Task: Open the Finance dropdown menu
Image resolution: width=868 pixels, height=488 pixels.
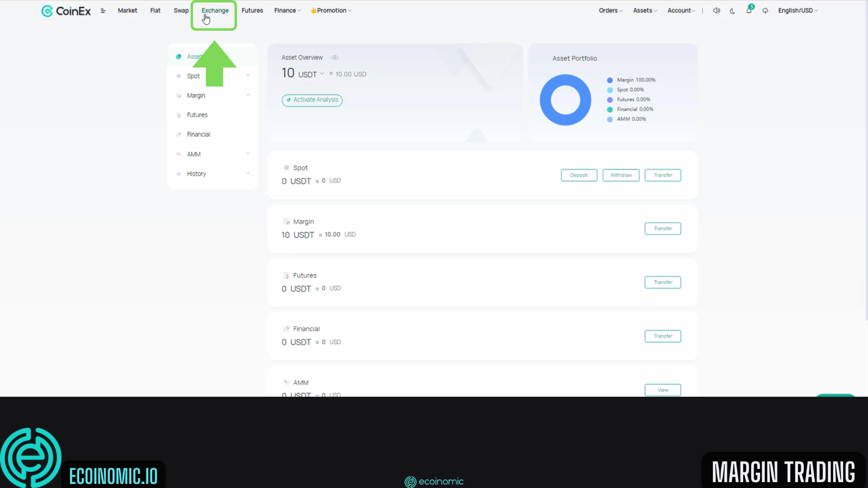Action: coord(287,10)
